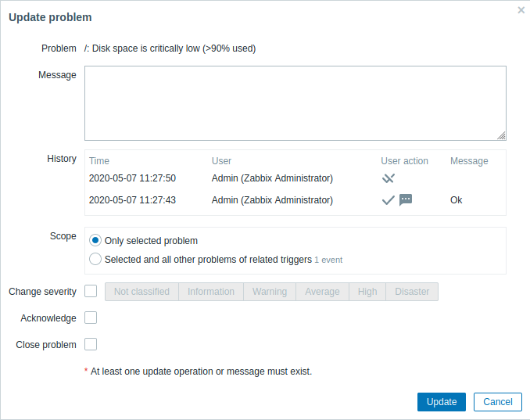Viewport: 530px width, 420px height.
Task: Click the acknowledged checkmark icon in history
Action: click(x=388, y=200)
